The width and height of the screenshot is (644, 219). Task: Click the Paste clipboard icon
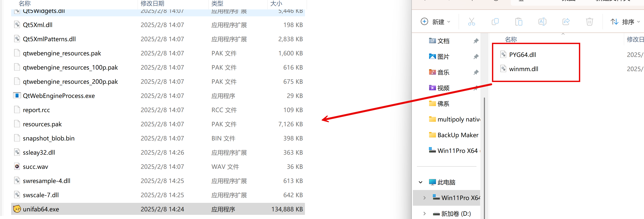519,22
